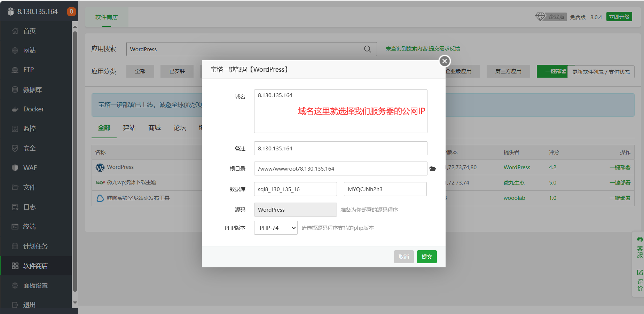Click the 源码 WordPress field

(x=296, y=210)
